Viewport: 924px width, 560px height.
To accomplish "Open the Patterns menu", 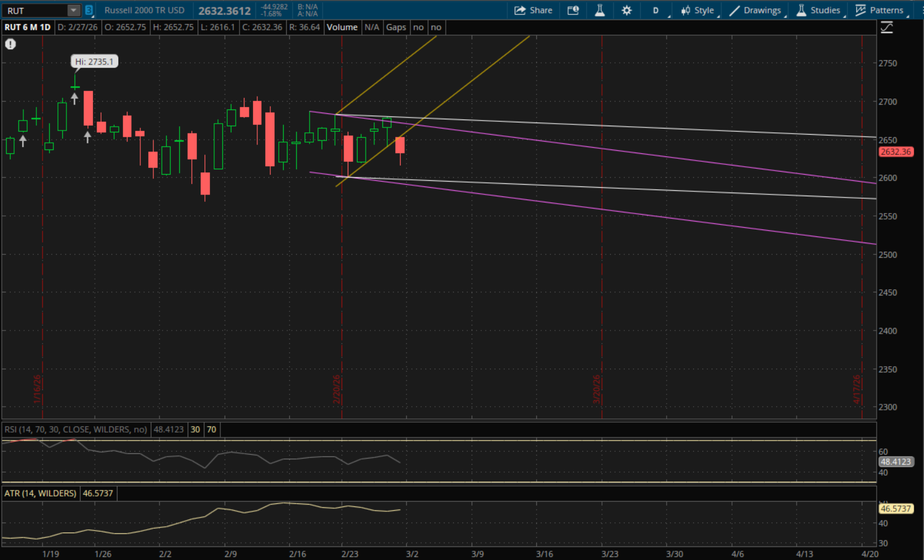I will pos(880,10).
